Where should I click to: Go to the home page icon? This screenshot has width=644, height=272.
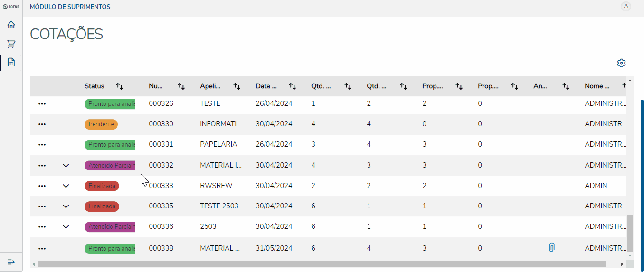tap(11, 25)
